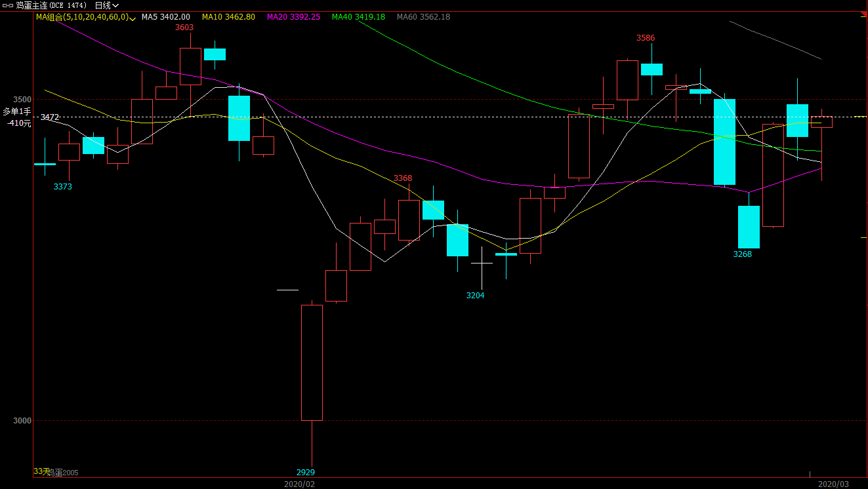Click the 2020/03 date axis label

coord(833,484)
